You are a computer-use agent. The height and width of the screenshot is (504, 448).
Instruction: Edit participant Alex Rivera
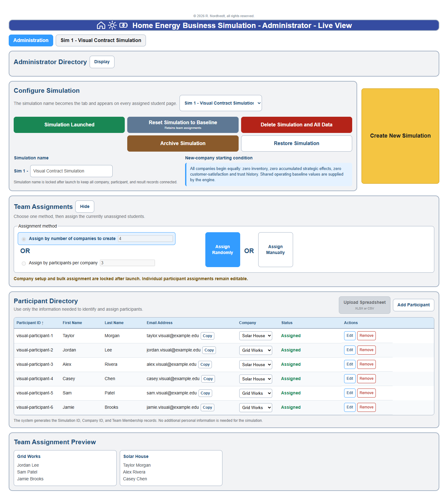[350, 364]
